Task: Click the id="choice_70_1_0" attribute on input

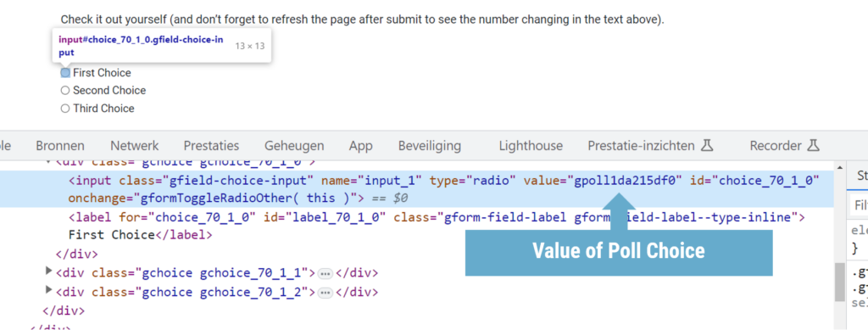Action: click(x=754, y=181)
